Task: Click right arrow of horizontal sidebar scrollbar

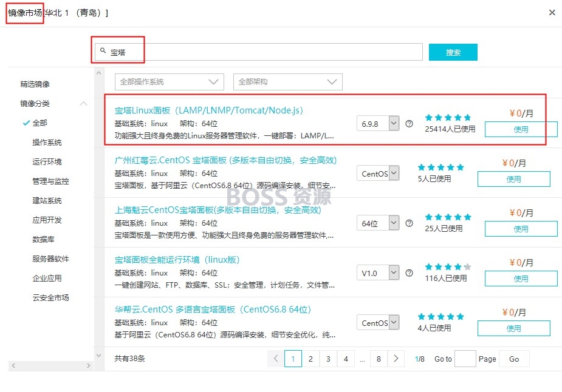Action: [88, 365]
